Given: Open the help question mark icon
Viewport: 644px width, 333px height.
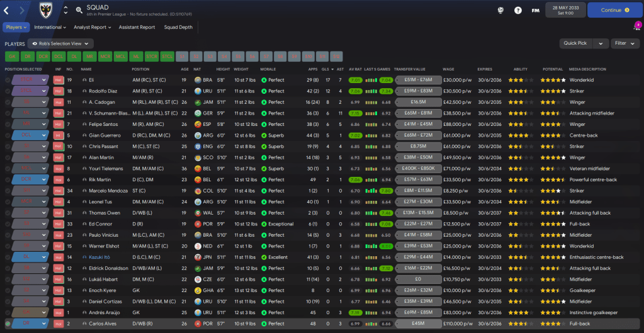Looking at the screenshot, I should pos(518,10).
